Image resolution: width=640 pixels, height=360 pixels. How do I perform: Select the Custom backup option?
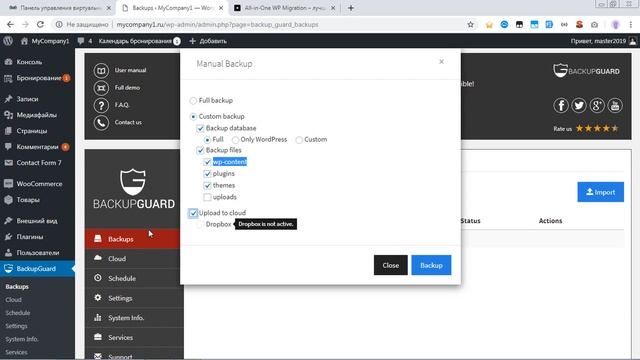(x=193, y=116)
